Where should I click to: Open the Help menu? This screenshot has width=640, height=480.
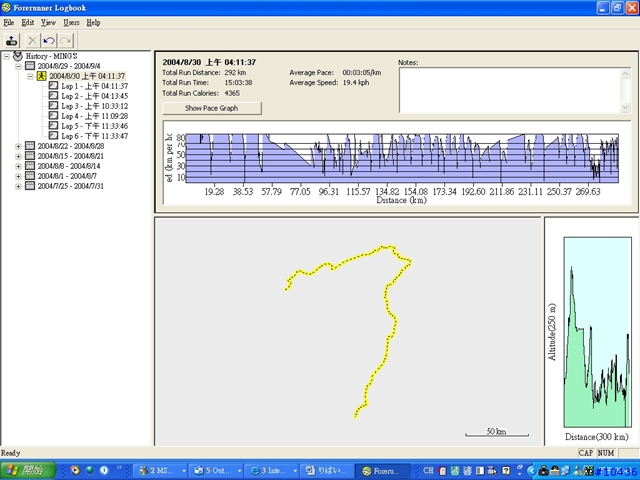tap(93, 23)
